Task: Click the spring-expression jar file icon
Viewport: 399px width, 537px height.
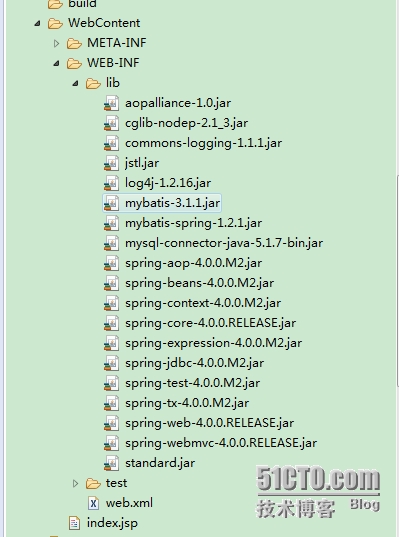Action: pyautogui.click(x=111, y=343)
